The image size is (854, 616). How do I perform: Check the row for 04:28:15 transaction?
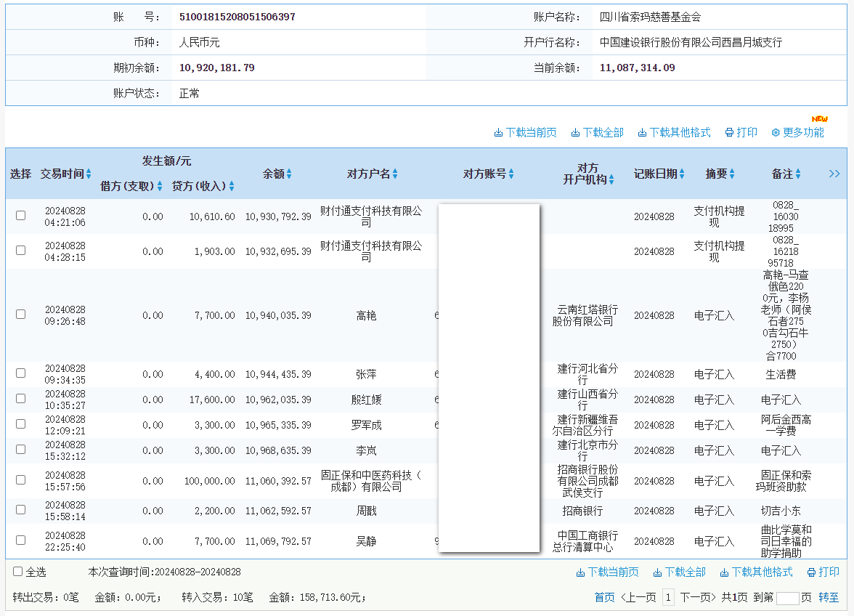click(x=20, y=250)
